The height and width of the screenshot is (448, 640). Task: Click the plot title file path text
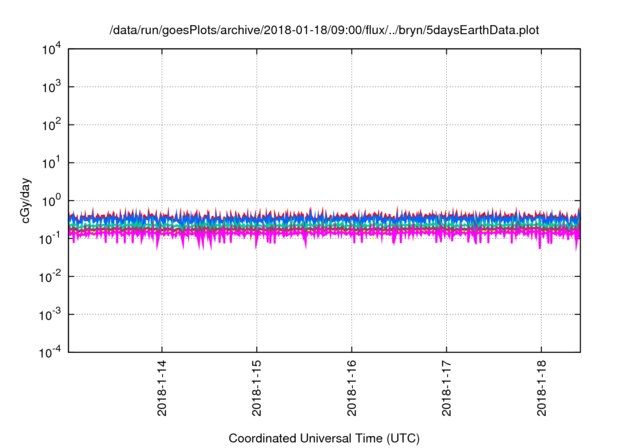pos(324,30)
